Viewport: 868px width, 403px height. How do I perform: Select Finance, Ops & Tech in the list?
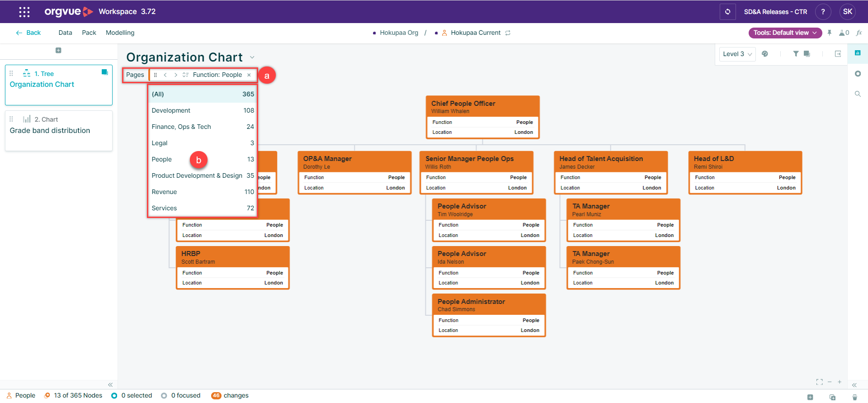(203, 127)
